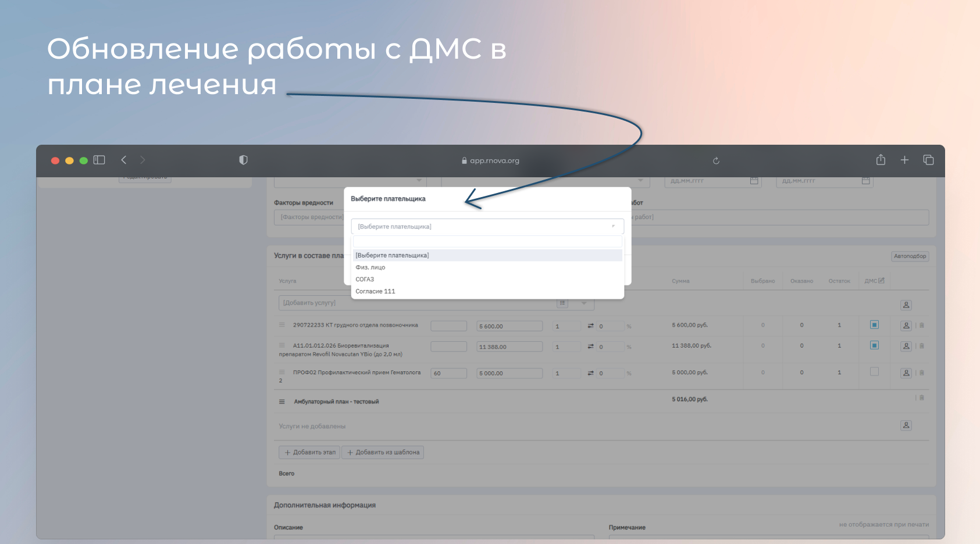Click the DMS edit icon in column header

(x=882, y=281)
